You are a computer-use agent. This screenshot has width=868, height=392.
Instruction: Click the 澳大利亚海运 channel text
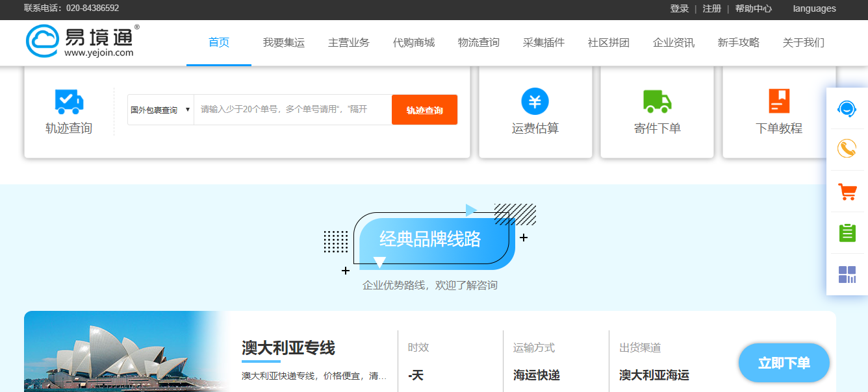click(654, 375)
